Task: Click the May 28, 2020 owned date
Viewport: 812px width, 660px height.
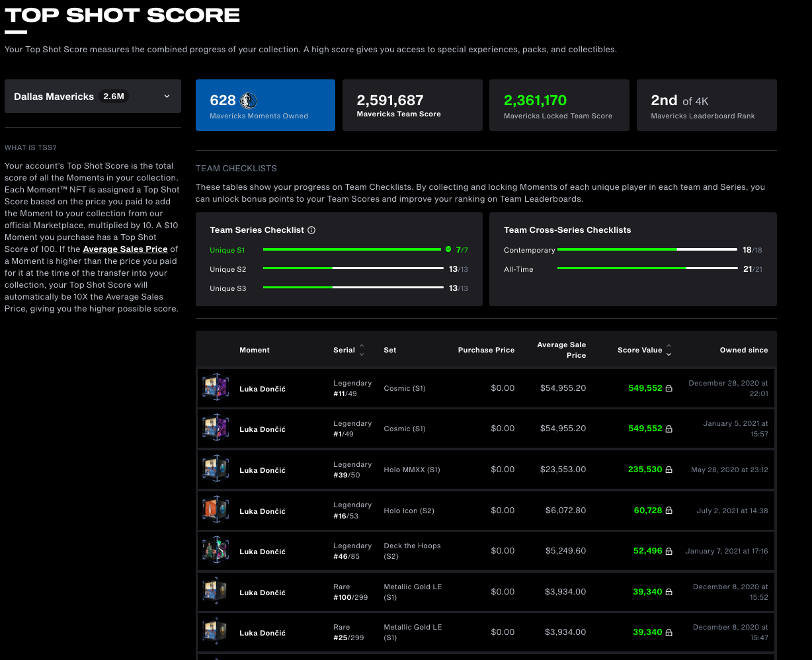Action: pos(729,470)
